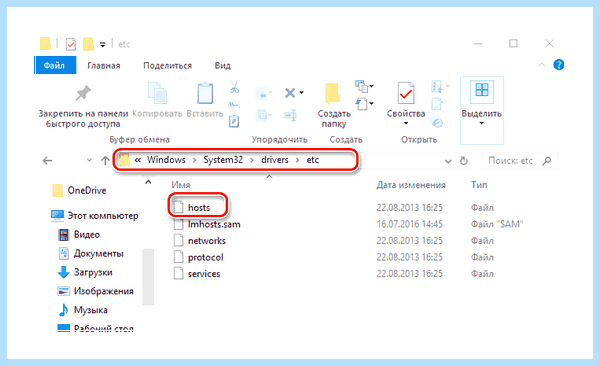This screenshot has height=366, width=600.
Task: Click the Copy path icon below scissors
Action: pyautogui.click(x=234, y=105)
